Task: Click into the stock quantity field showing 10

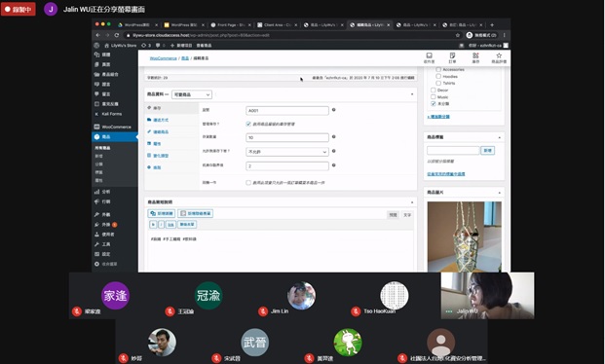Action: [287, 137]
